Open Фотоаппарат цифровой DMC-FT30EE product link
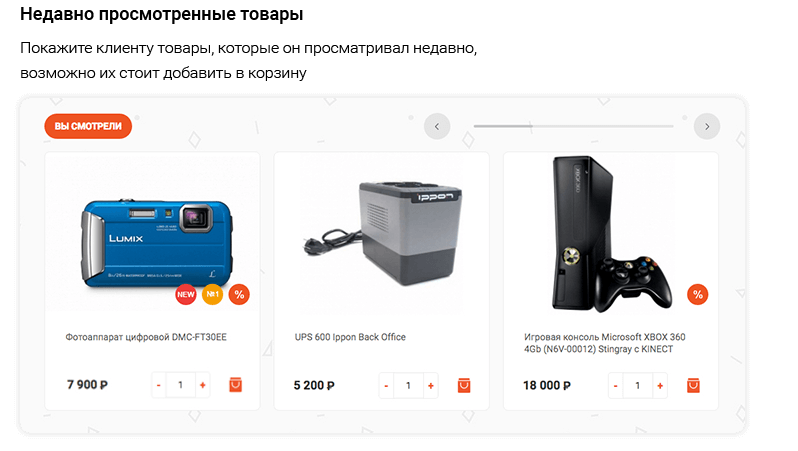 click(x=146, y=337)
